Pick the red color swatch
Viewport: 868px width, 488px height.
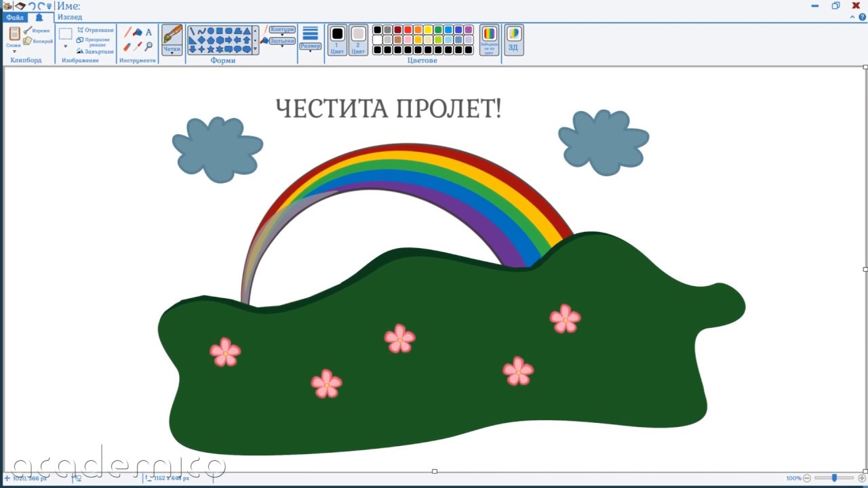pyautogui.click(x=408, y=30)
